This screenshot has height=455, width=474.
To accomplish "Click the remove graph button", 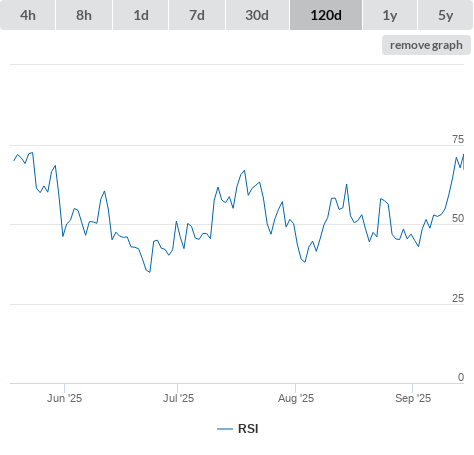I will click(x=426, y=45).
